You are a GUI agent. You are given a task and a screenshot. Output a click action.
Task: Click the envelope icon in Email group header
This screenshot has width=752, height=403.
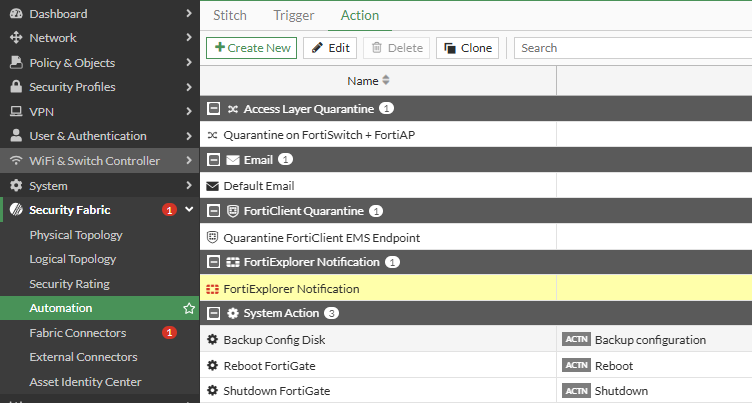pos(233,160)
